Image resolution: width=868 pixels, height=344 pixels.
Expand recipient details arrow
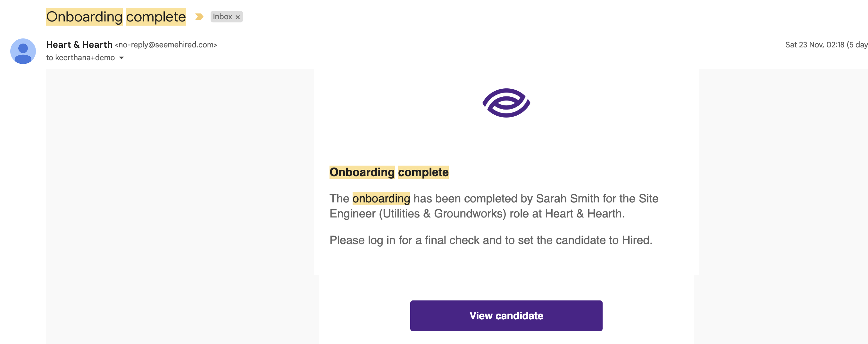(x=121, y=58)
